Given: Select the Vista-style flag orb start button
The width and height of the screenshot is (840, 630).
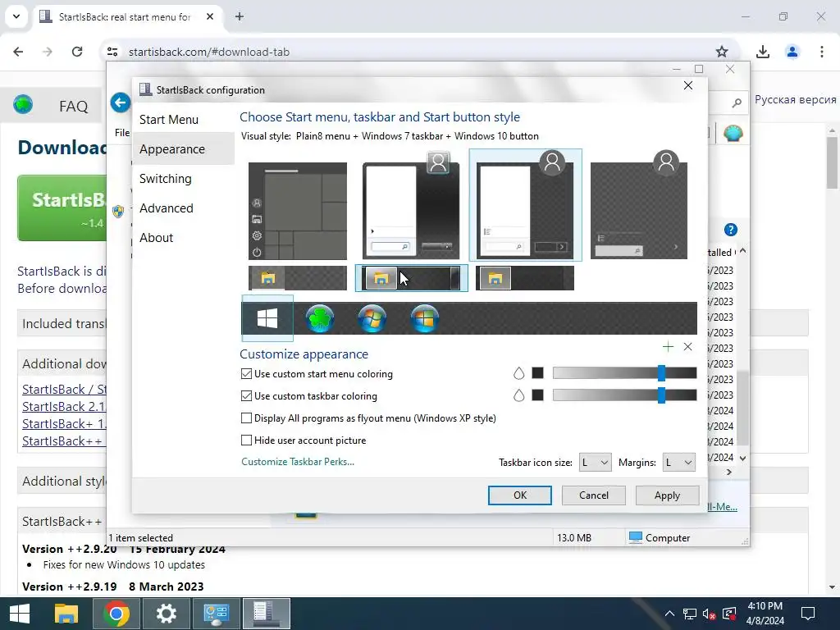Looking at the screenshot, I should [x=424, y=318].
